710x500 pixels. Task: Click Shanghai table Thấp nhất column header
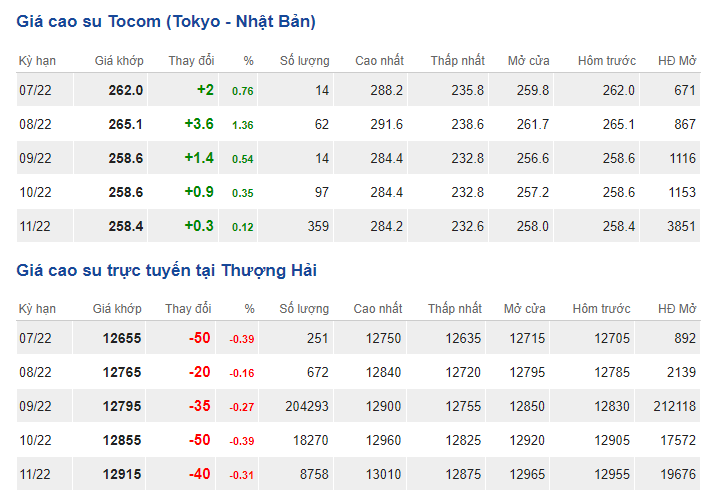click(x=455, y=309)
